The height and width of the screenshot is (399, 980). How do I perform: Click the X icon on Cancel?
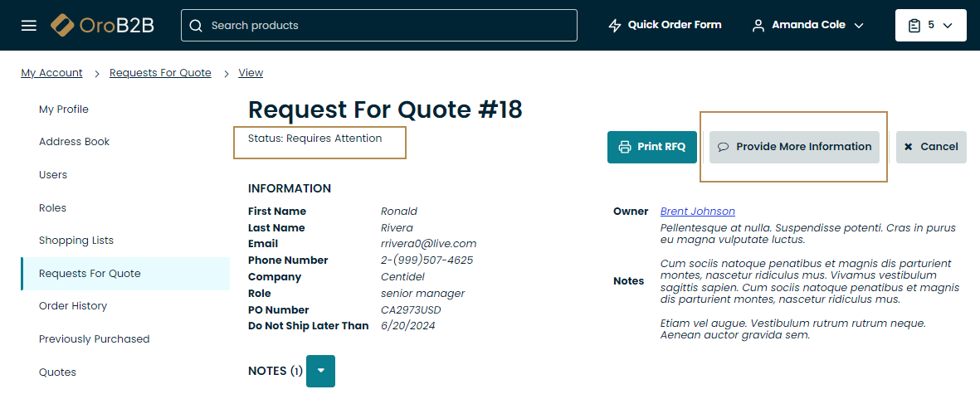[x=908, y=148]
